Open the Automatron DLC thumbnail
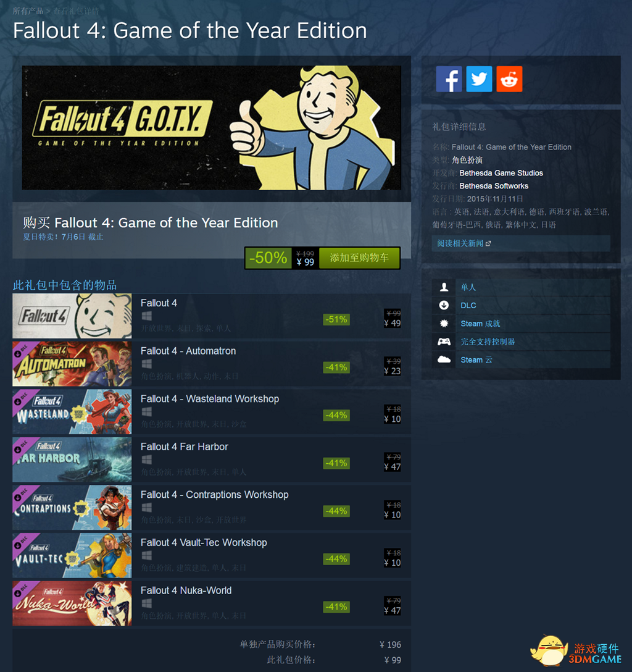The width and height of the screenshot is (632, 672). (72, 364)
